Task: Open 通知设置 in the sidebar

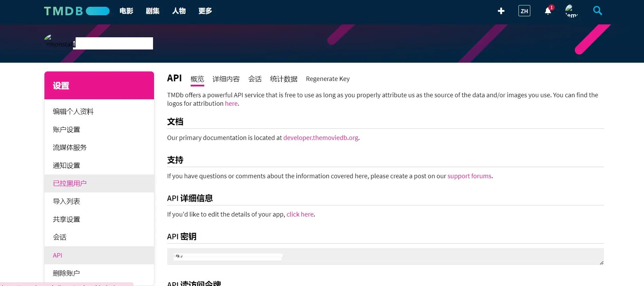Action: (99, 165)
